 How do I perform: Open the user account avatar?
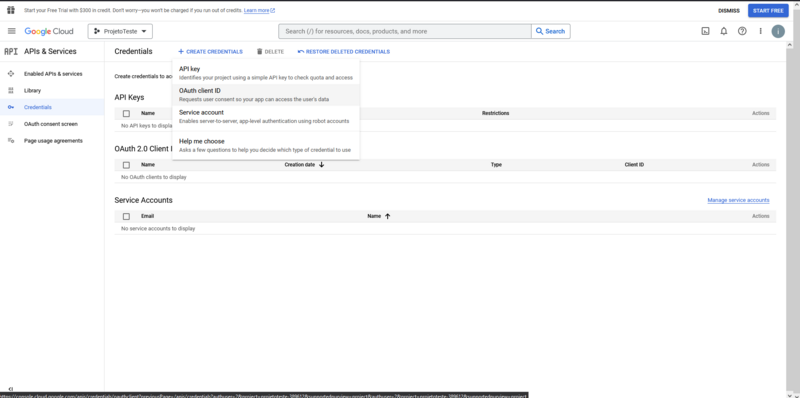pos(778,31)
